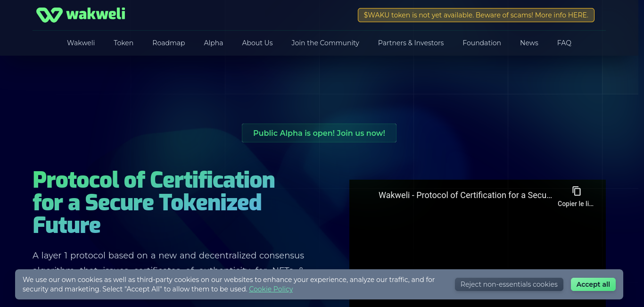The width and height of the screenshot is (644, 307).
Task: Select About Us in the navigation
Action: [x=257, y=43]
